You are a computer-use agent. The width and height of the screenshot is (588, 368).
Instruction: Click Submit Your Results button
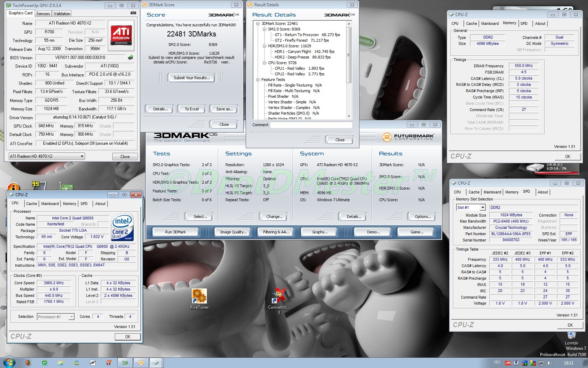tap(192, 78)
